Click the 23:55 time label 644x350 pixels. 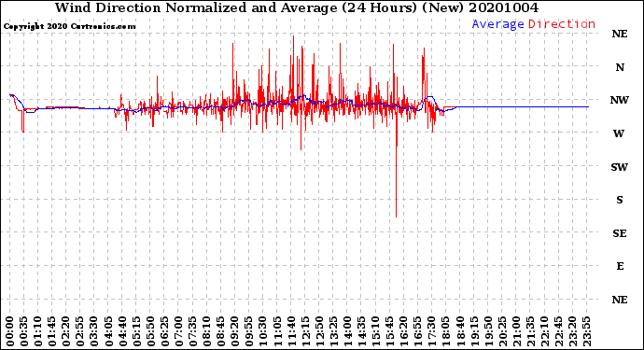point(587,331)
